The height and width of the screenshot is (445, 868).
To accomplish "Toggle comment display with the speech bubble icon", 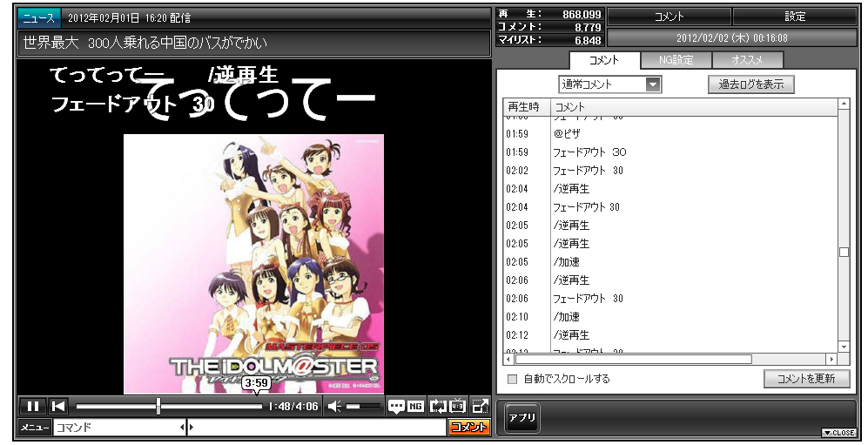I will click(x=396, y=406).
